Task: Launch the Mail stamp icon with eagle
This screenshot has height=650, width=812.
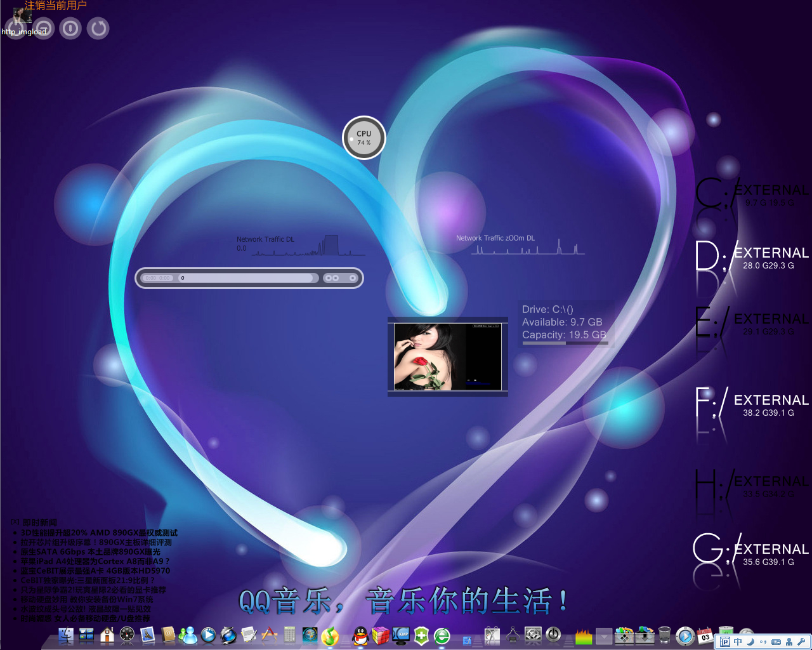Action: coord(147,635)
